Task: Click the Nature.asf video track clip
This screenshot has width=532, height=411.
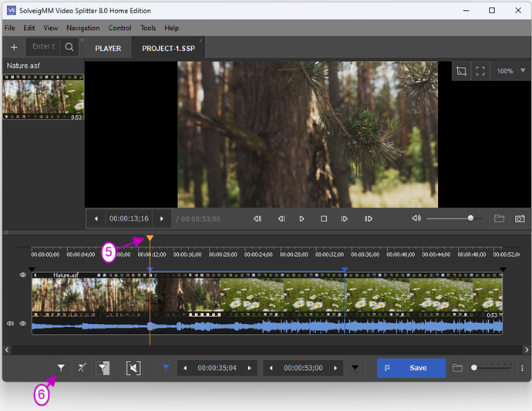Action: pos(267,295)
